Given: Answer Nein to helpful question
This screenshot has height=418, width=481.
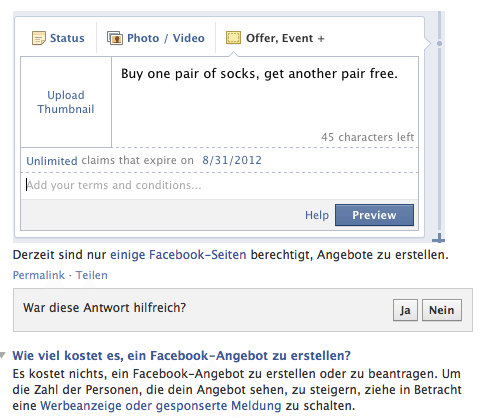Looking at the screenshot, I should (442, 310).
